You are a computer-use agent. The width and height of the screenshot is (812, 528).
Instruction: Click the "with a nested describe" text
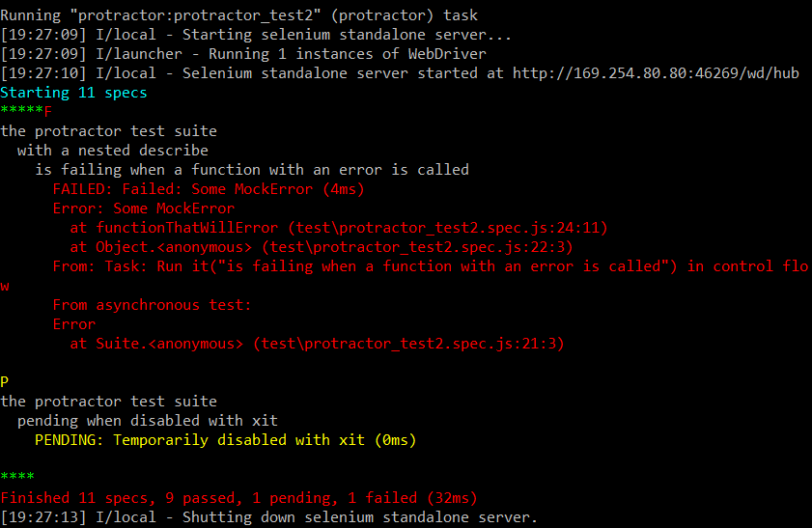(x=112, y=151)
